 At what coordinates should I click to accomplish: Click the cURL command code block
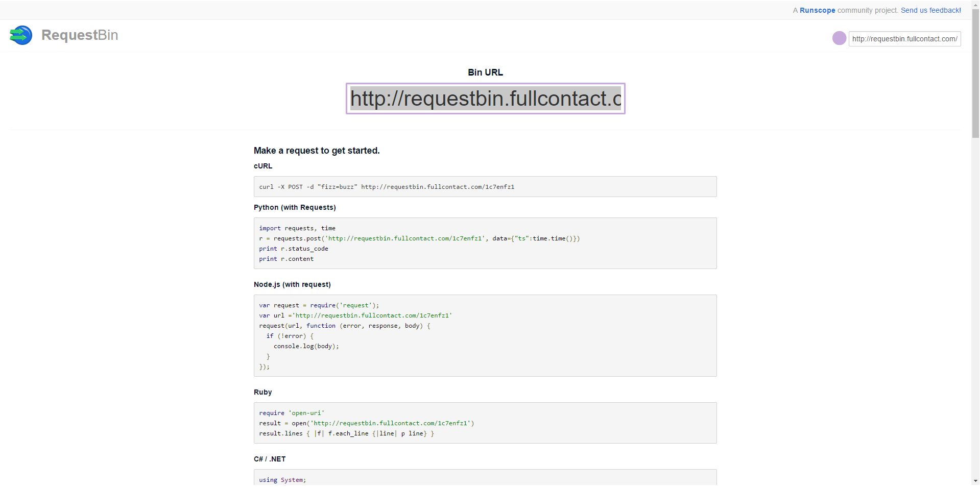tap(485, 187)
